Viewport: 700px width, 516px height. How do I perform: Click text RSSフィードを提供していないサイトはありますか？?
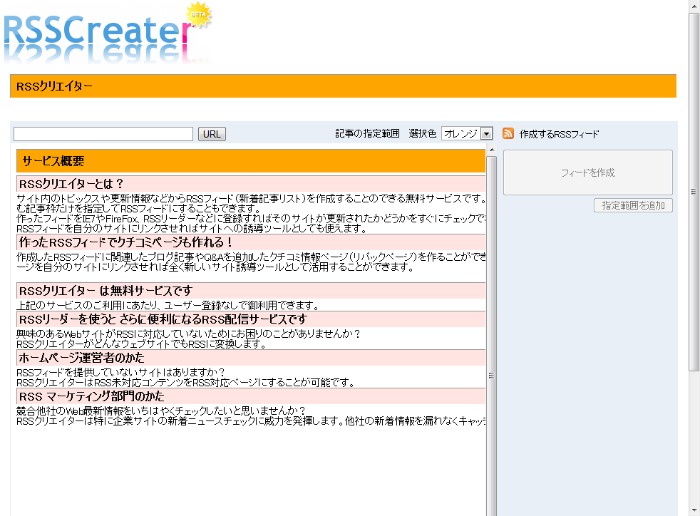point(121,372)
